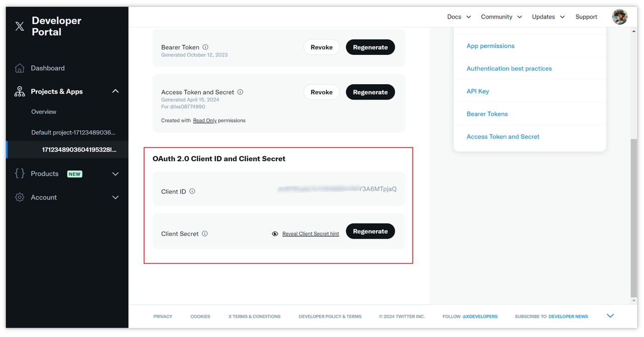
Task: Revoke the Access Token and Secret
Action: coord(321,92)
